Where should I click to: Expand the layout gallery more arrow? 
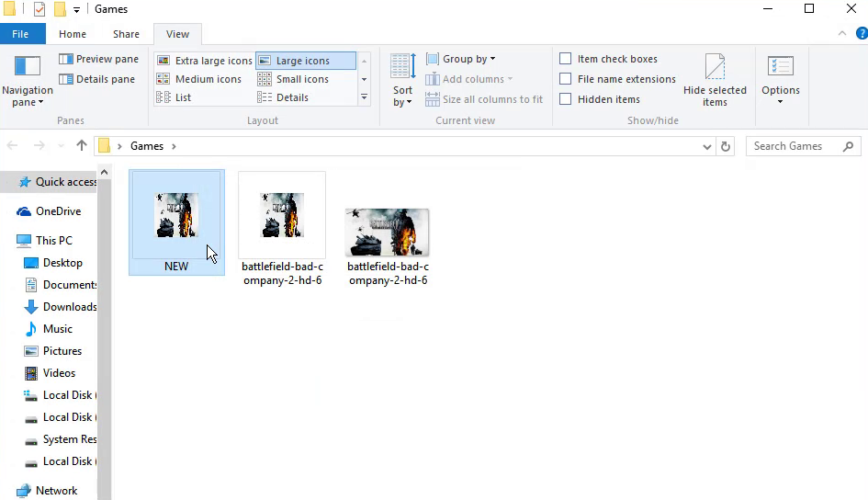tap(364, 97)
